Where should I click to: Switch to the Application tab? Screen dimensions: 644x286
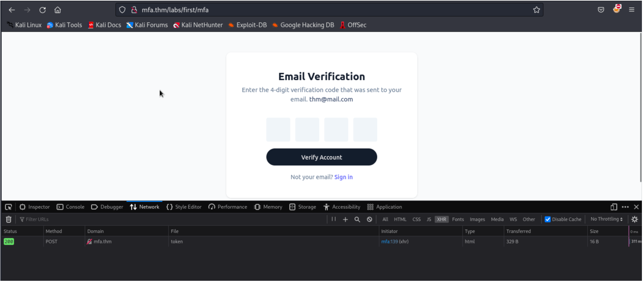click(x=385, y=207)
